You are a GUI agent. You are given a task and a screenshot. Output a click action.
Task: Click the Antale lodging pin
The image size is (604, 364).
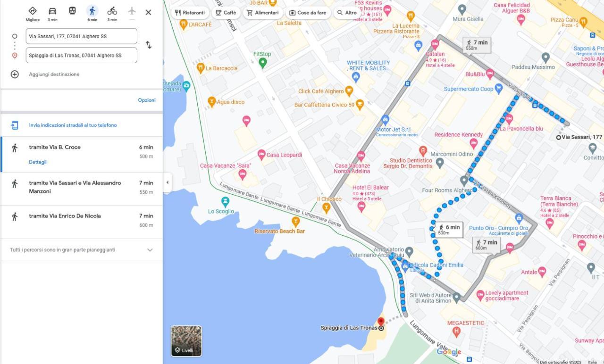point(542,271)
